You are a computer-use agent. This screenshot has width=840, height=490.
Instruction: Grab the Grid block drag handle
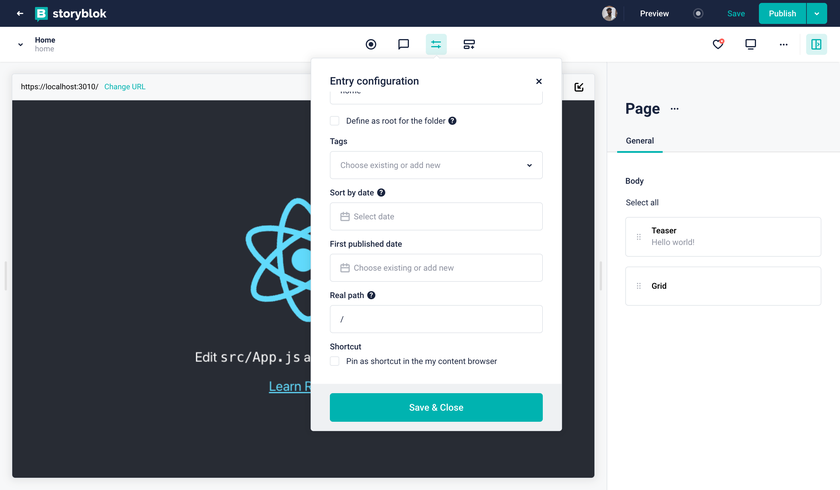(639, 286)
